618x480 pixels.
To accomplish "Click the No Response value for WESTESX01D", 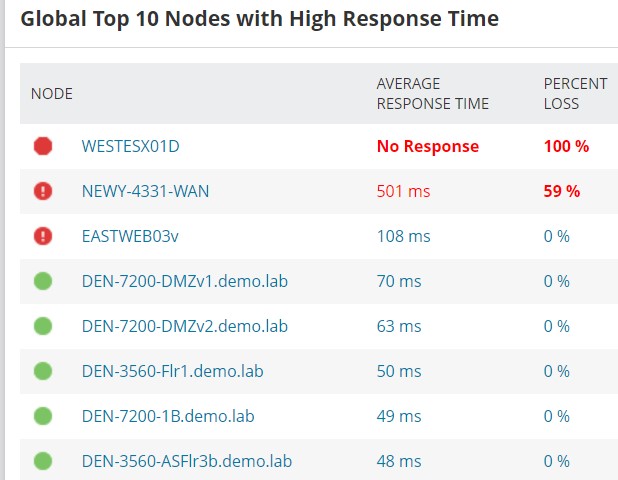I will click(x=427, y=146).
